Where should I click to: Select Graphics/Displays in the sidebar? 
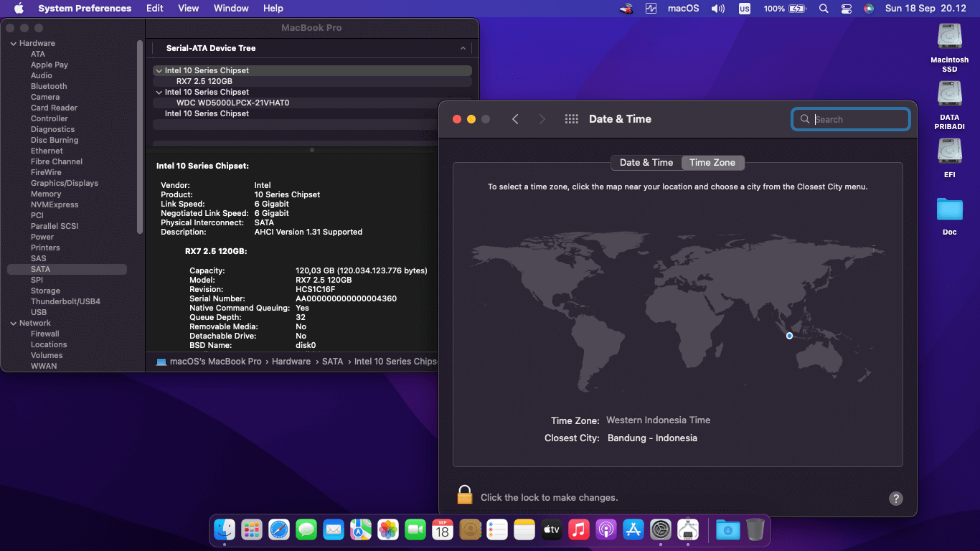tap(65, 183)
